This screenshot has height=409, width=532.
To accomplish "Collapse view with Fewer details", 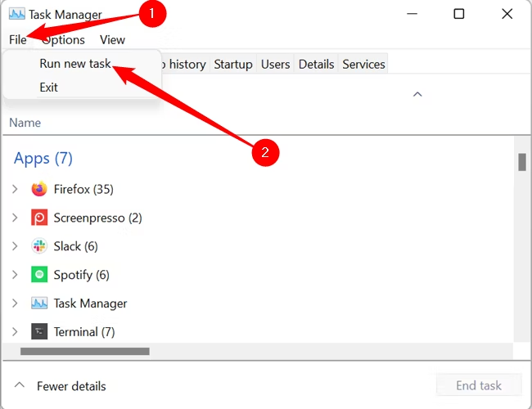I will tap(61, 386).
